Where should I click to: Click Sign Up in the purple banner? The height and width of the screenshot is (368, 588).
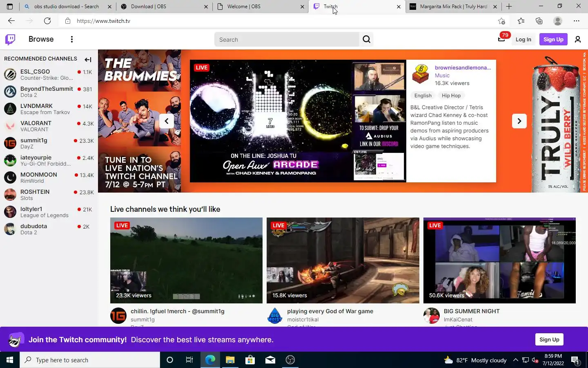click(x=549, y=339)
